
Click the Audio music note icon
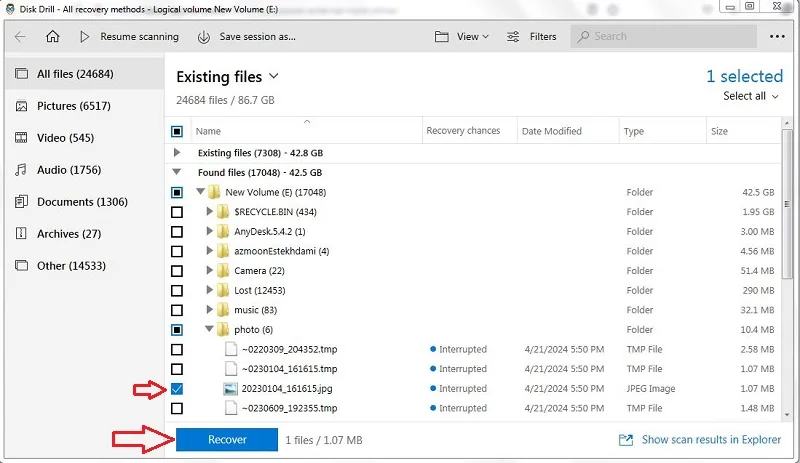[21, 170]
